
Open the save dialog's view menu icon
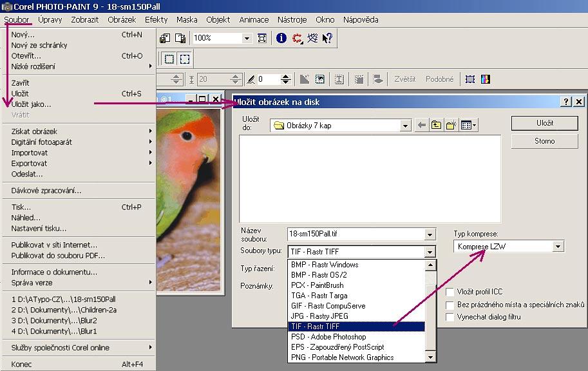click(x=468, y=126)
